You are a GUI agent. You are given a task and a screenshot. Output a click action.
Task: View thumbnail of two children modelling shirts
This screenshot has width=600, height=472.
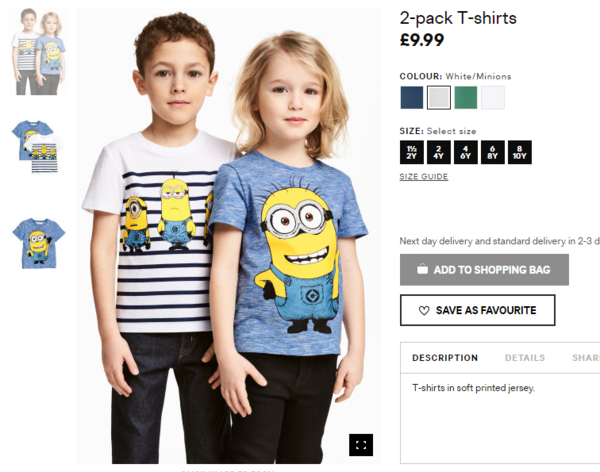point(39,52)
